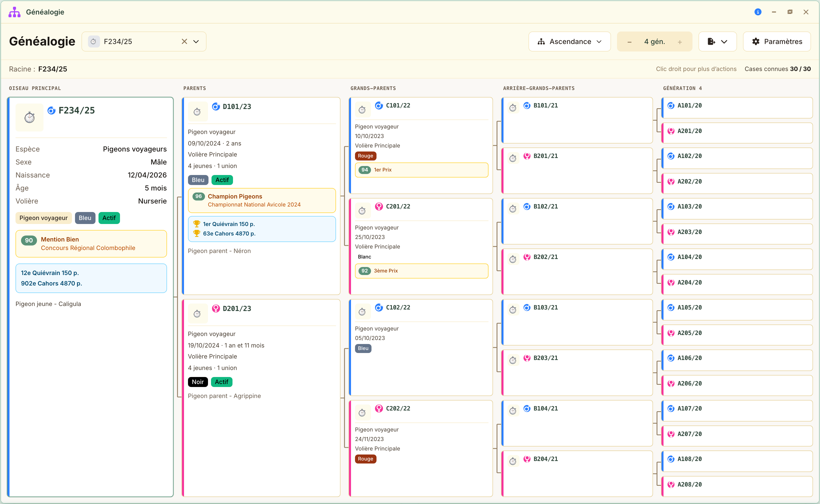Click the 90 score badge Mention Bien
Viewport: 820px width, 504px height.
click(29, 240)
